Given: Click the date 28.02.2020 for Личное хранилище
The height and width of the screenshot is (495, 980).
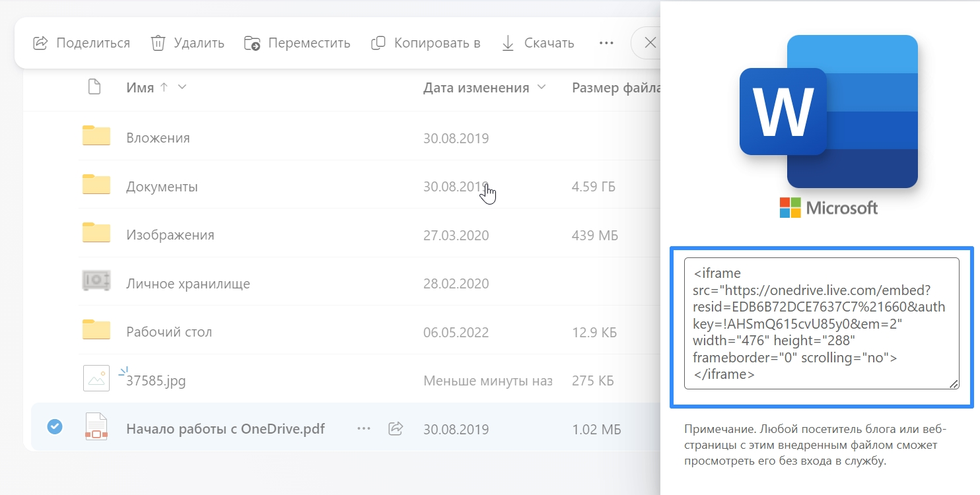Looking at the screenshot, I should click(456, 284).
